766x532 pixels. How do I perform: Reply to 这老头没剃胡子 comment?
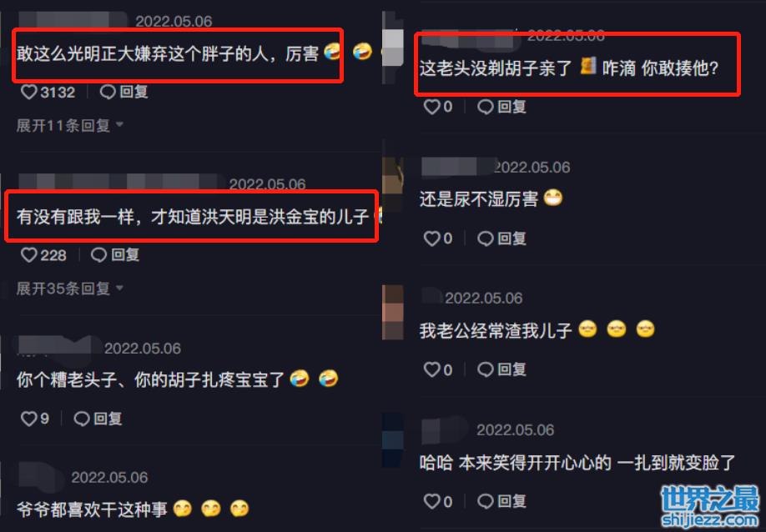coord(501,107)
